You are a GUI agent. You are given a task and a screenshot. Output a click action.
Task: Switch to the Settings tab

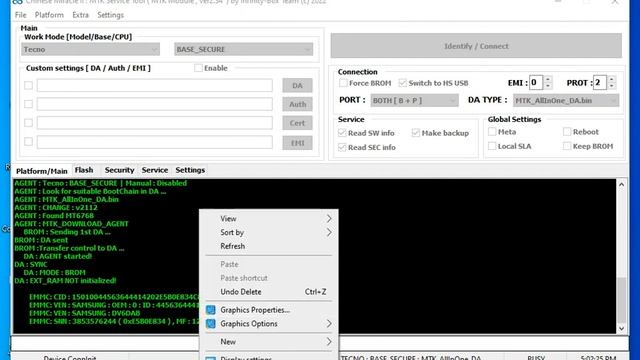[x=190, y=170]
